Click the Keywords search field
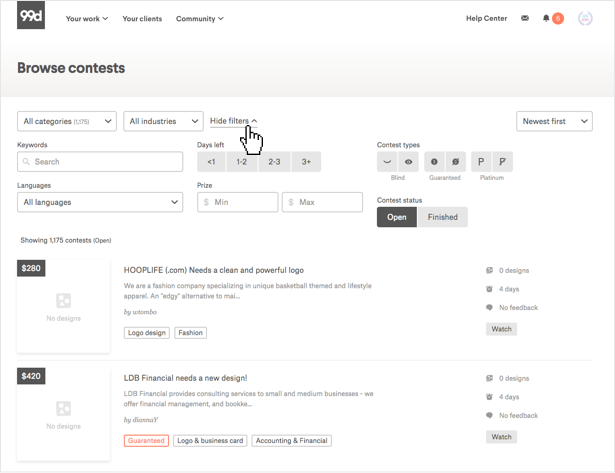The width and height of the screenshot is (615, 473). pyautogui.click(x=100, y=161)
